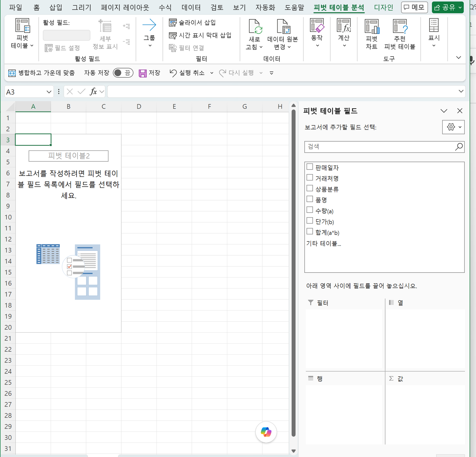Click the 그룹 arrow icon

click(x=149, y=25)
